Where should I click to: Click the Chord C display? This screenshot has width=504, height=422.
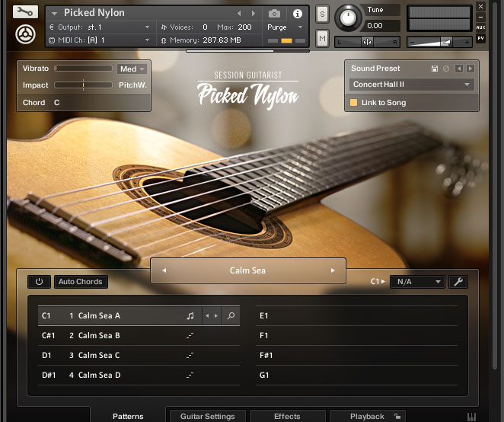click(x=84, y=103)
